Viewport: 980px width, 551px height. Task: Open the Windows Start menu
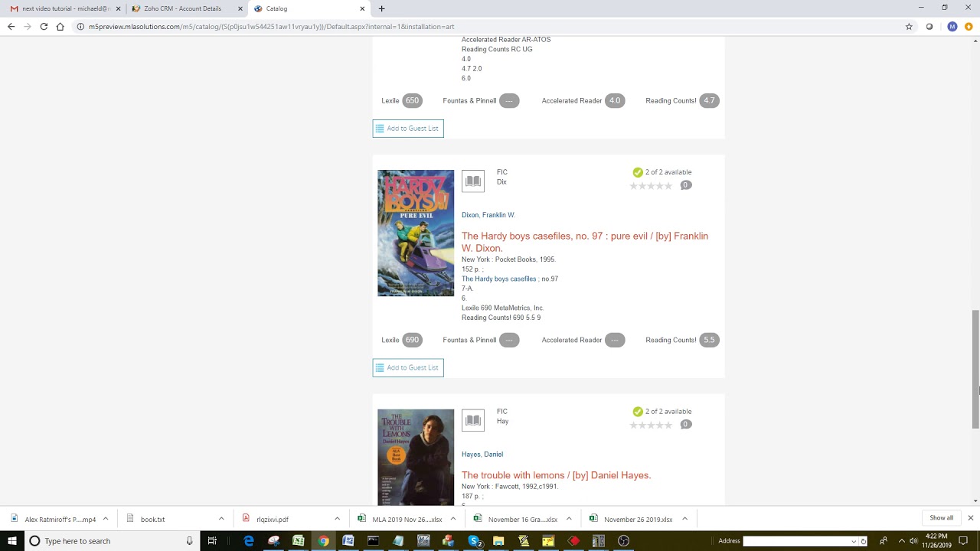(x=12, y=541)
